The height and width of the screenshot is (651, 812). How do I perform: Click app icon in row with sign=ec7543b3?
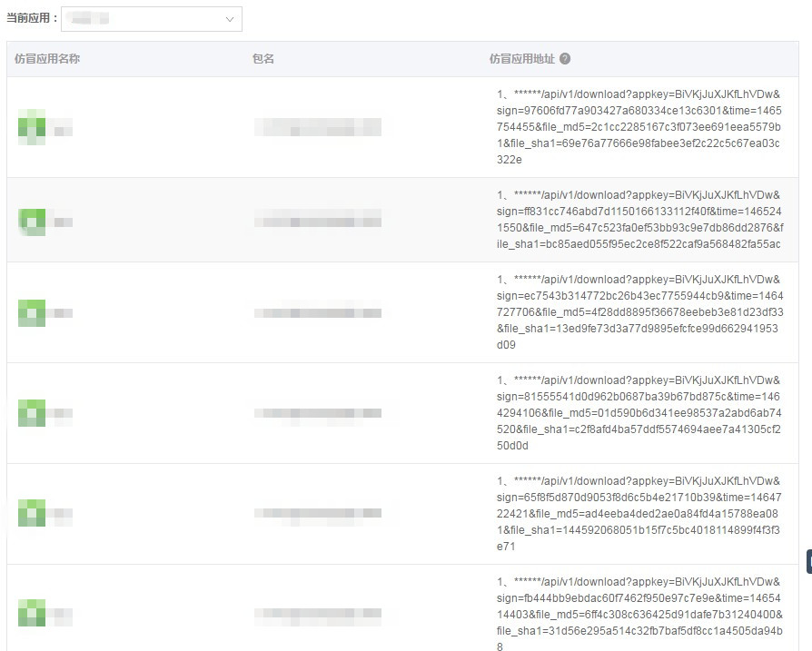[32, 312]
